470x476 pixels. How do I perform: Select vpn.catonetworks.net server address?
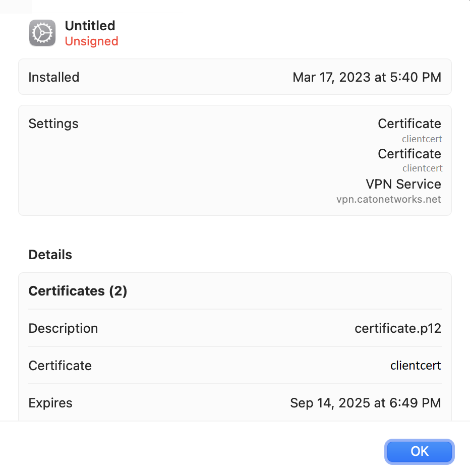click(389, 199)
